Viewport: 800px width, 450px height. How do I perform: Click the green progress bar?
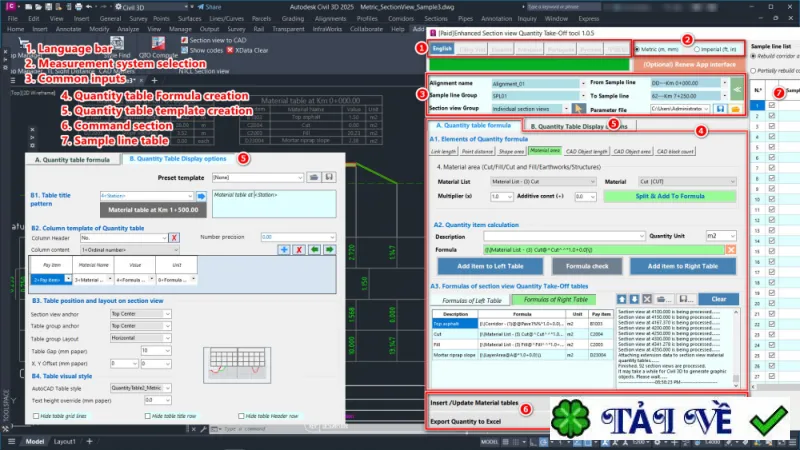pyautogui.click(x=529, y=65)
